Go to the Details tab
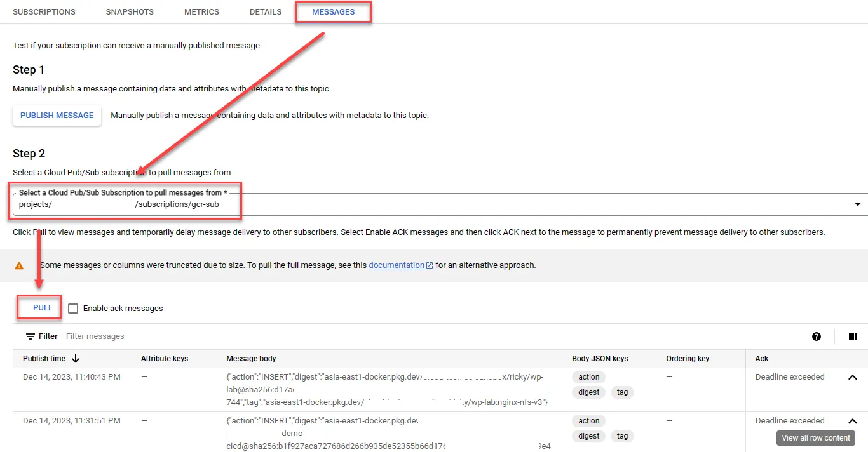The image size is (868, 452). click(266, 12)
